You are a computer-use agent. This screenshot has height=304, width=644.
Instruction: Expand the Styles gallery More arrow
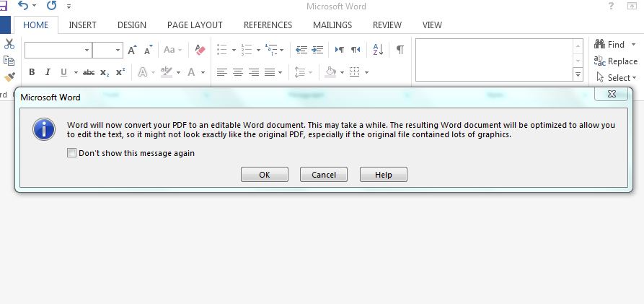click(x=578, y=75)
